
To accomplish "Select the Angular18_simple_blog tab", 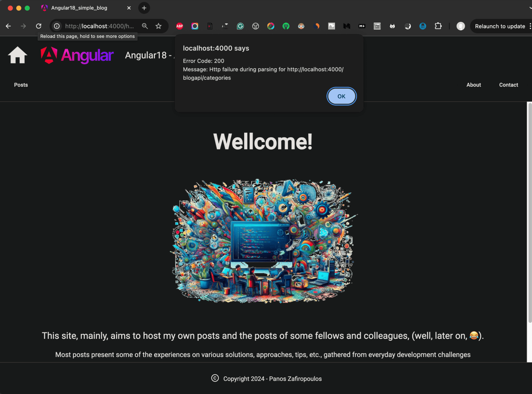I will (79, 8).
